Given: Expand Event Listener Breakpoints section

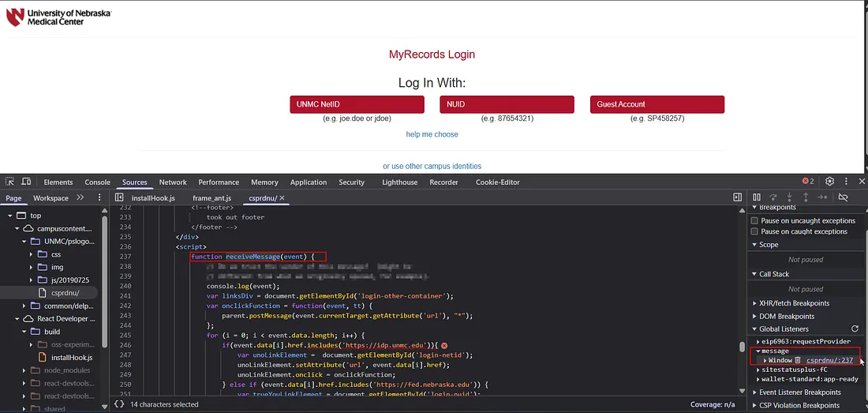Looking at the screenshot, I should tap(754, 392).
